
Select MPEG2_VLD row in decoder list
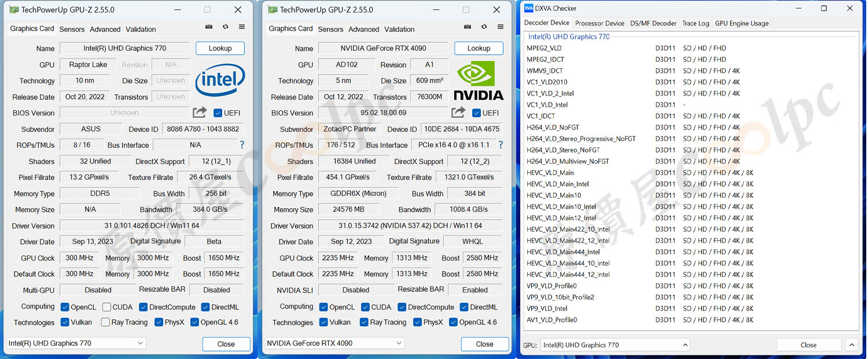pos(690,48)
